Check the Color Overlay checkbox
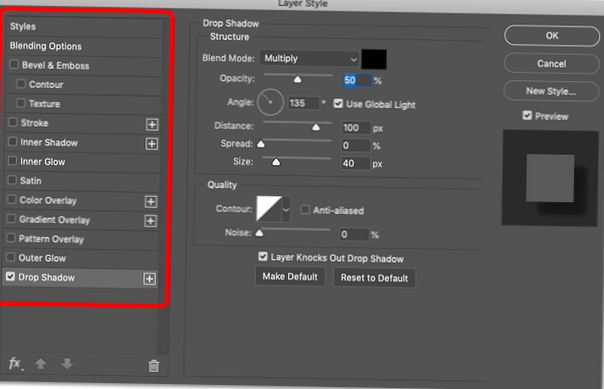The width and height of the screenshot is (604, 389). coord(12,199)
